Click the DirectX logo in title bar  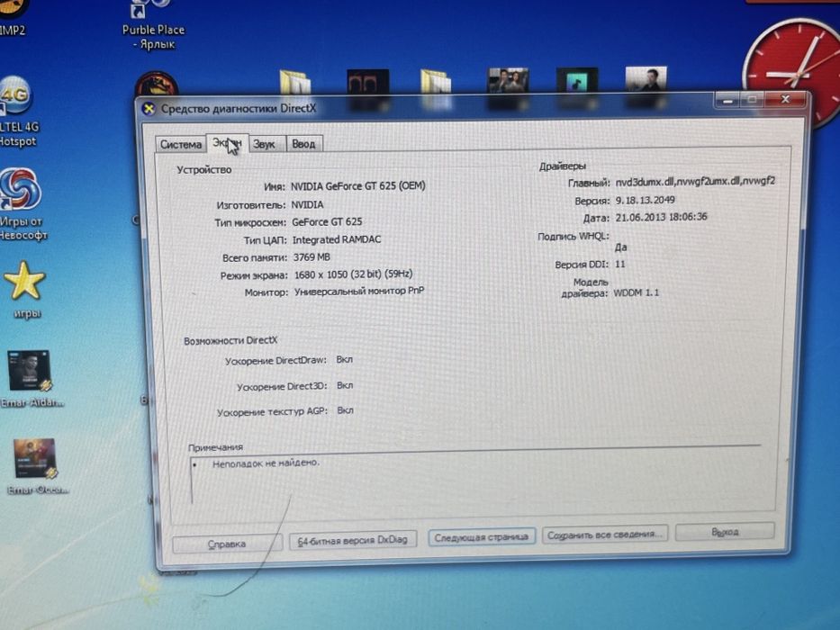pyautogui.click(x=149, y=109)
